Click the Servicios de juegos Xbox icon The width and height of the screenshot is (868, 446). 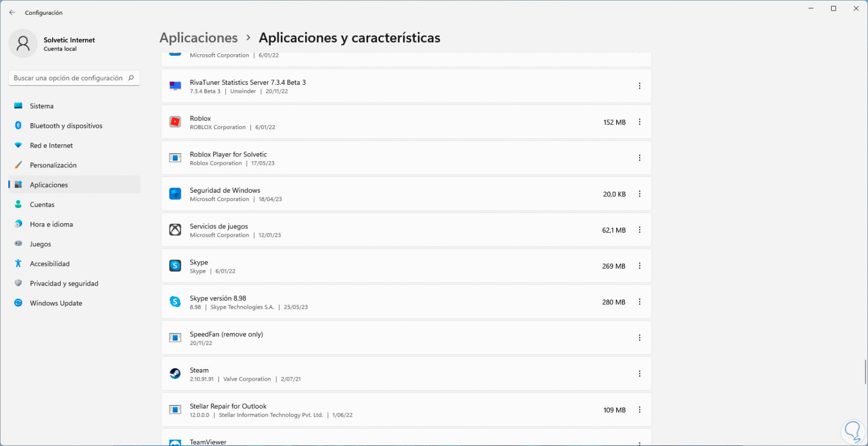[175, 230]
